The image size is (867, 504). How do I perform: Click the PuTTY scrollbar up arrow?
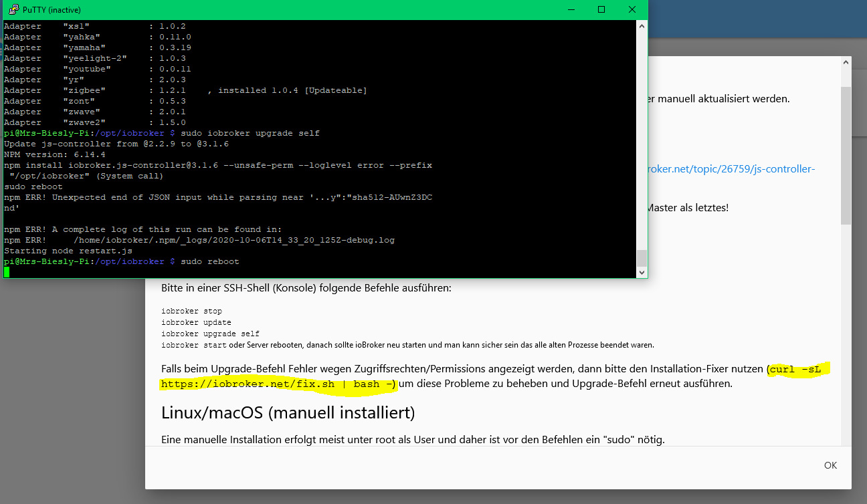tap(642, 26)
